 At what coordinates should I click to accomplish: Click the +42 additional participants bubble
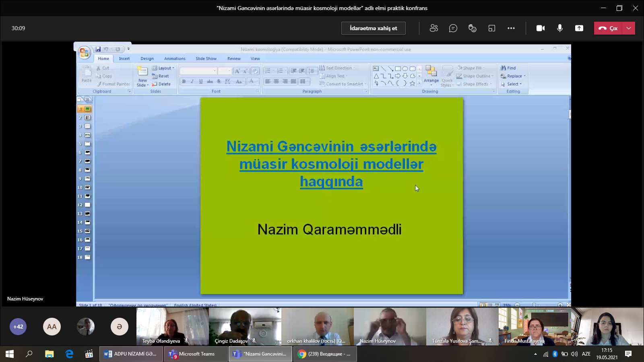tap(18, 327)
